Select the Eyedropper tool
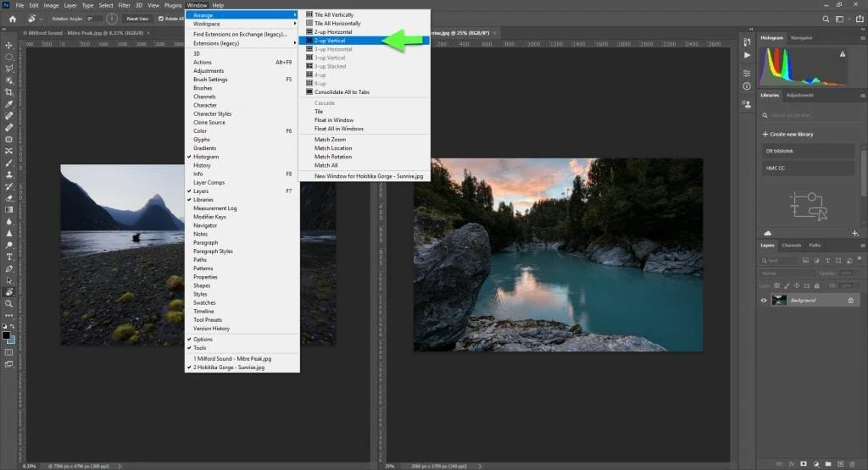The image size is (868, 470). (x=8, y=104)
